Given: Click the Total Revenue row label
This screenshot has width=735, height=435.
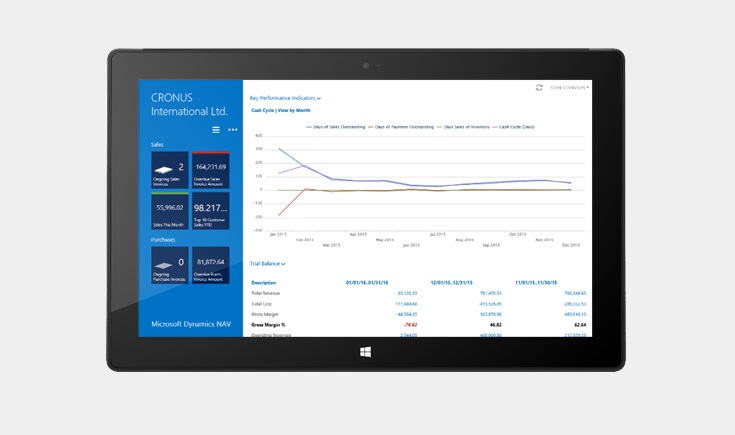Looking at the screenshot, I should coord(265,293).
